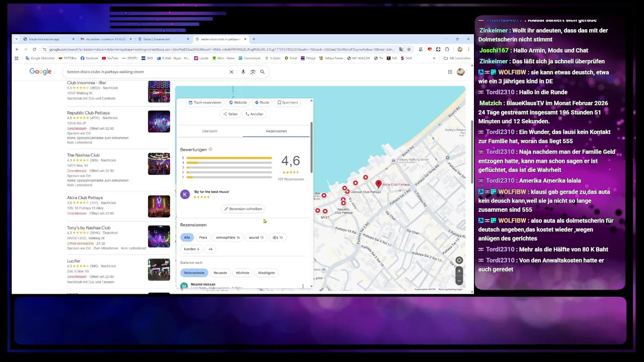Zoom in on the map with plus

(459, 271)
